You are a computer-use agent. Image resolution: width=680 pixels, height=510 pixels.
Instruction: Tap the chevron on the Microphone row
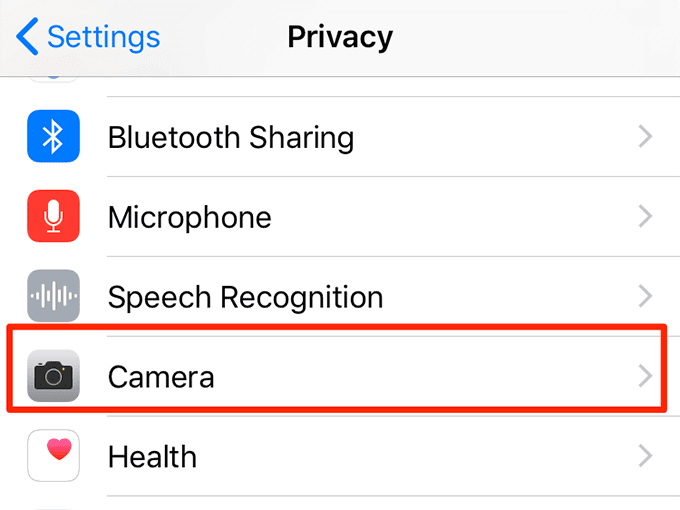[645, 217]
